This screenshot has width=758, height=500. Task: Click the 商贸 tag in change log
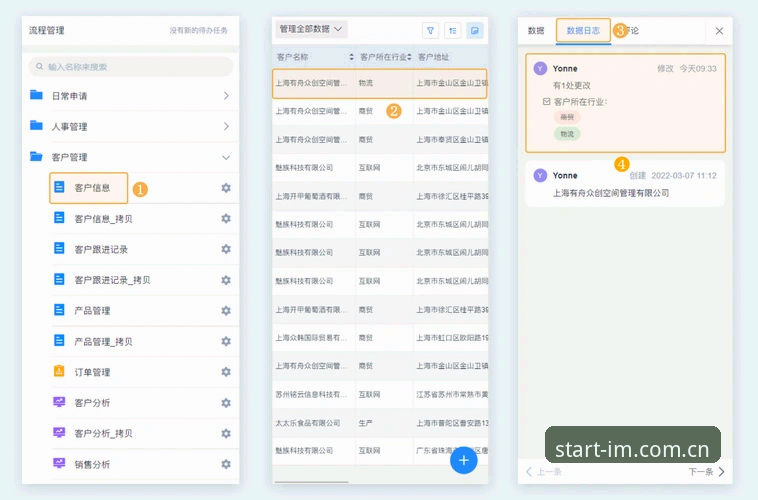(567, 117)
